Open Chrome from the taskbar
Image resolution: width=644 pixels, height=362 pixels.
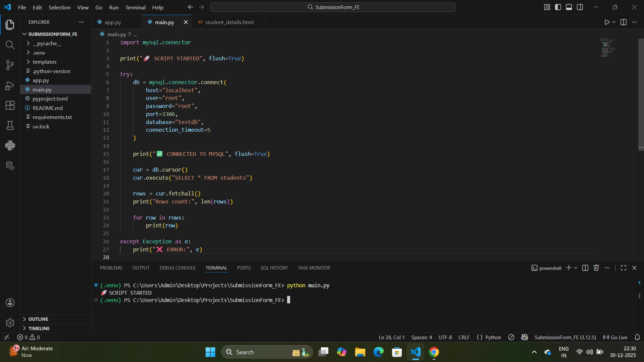434,352
